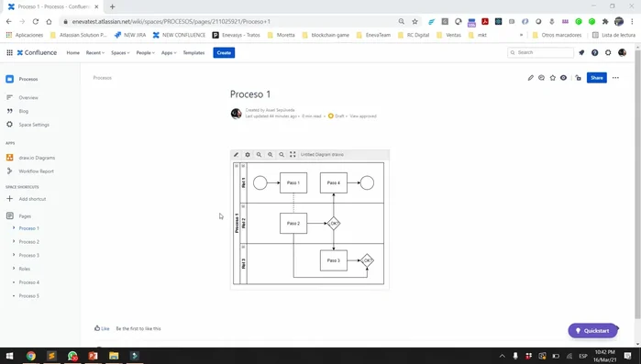Image resolution: width=641 pixels, height=364 pixels.
Task: Edit the page with the pencil icon beside Share
Action: 531,78
